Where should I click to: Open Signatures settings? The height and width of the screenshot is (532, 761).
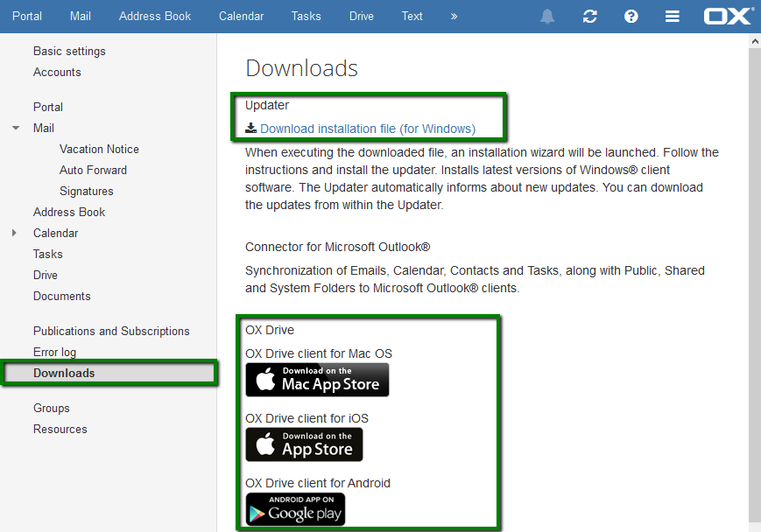click(x=87, y=191)
